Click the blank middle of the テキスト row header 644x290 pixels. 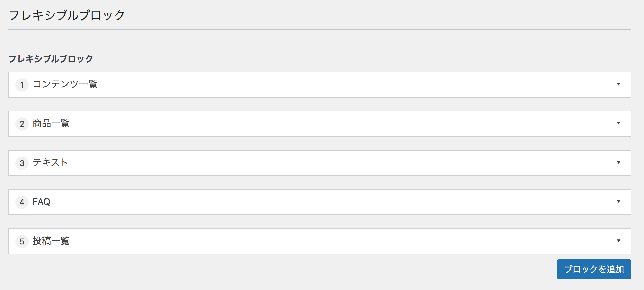319,163
